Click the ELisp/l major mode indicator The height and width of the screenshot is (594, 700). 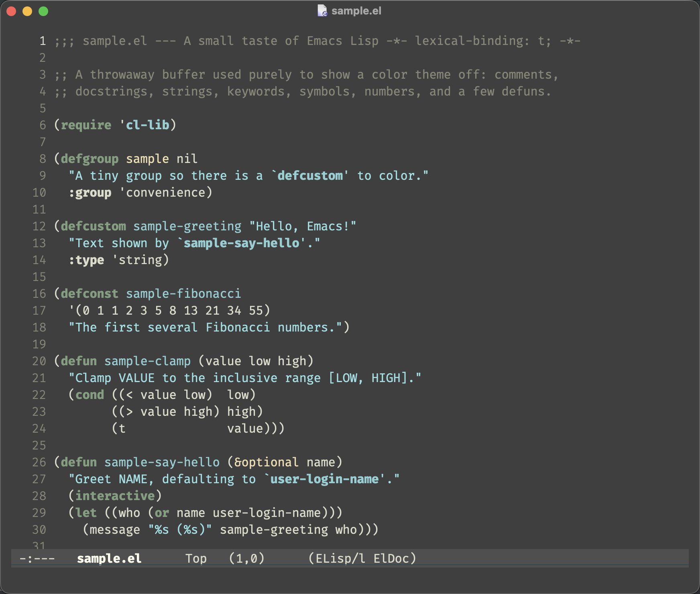(x=340, y=558)
